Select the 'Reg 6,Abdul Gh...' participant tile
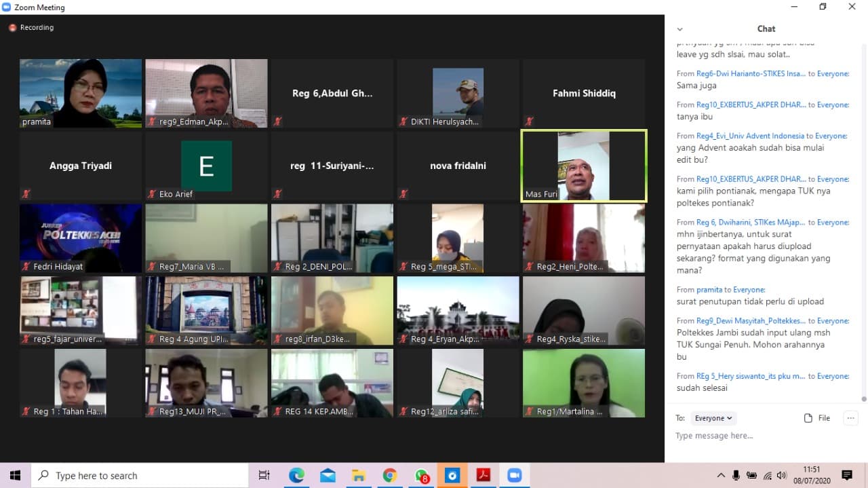The image size is (868, 488). (x=332, y=93)
